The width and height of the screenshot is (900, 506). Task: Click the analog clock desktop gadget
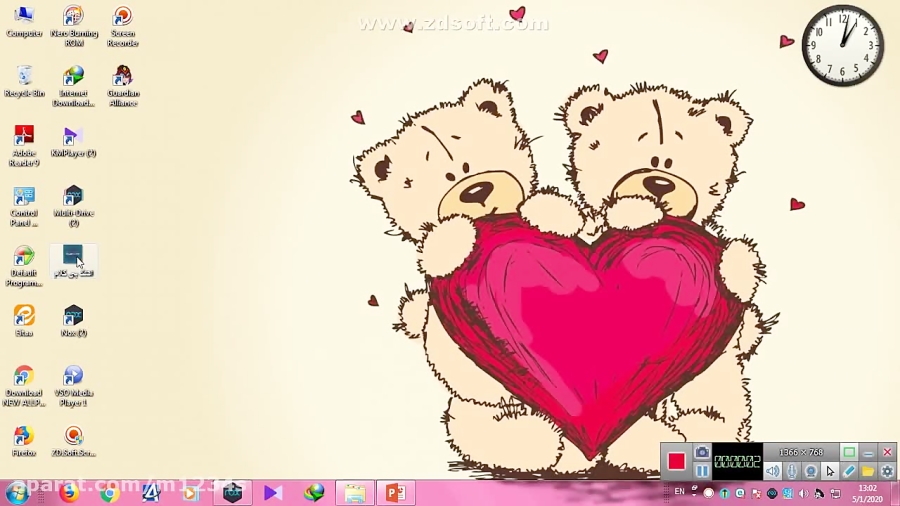click(843, 45)
